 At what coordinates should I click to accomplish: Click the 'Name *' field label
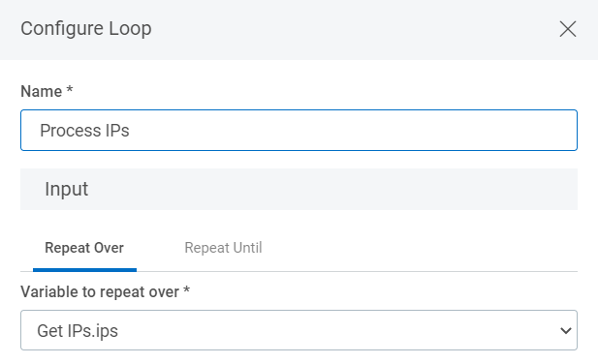[47, 91]
